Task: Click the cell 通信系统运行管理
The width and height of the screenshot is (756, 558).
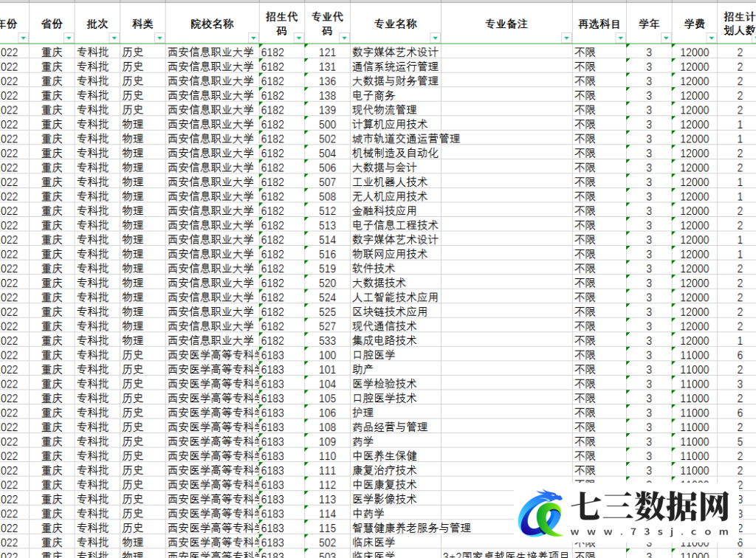Action: point(396,66)
